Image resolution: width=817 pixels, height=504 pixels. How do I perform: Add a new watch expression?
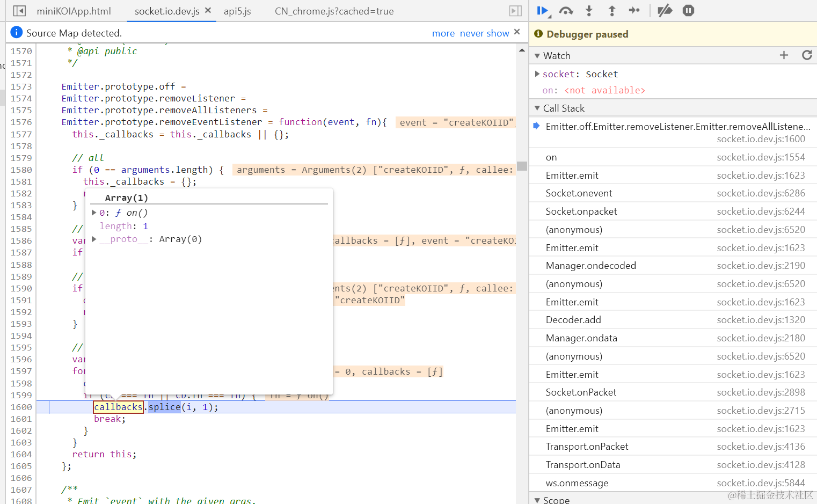[x=784, y=55]
